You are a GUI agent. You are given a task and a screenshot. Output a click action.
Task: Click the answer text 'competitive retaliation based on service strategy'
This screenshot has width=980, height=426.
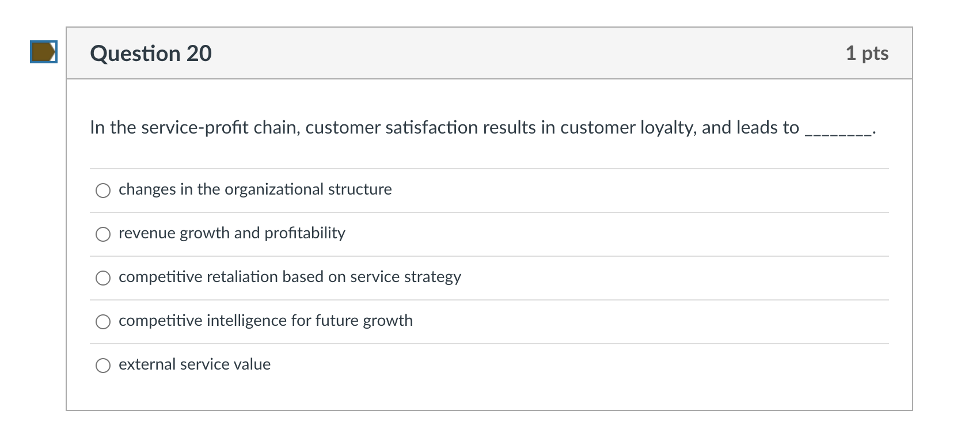(289, 277)
